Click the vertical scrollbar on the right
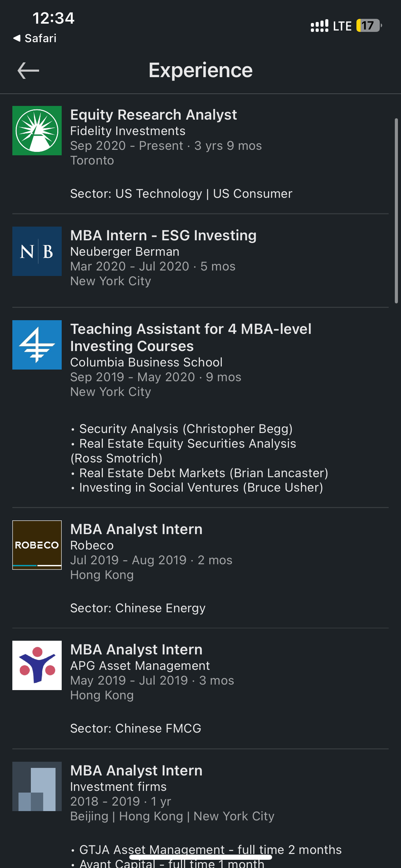This screenshot has width=401, height=868. (x=396, y=211)
